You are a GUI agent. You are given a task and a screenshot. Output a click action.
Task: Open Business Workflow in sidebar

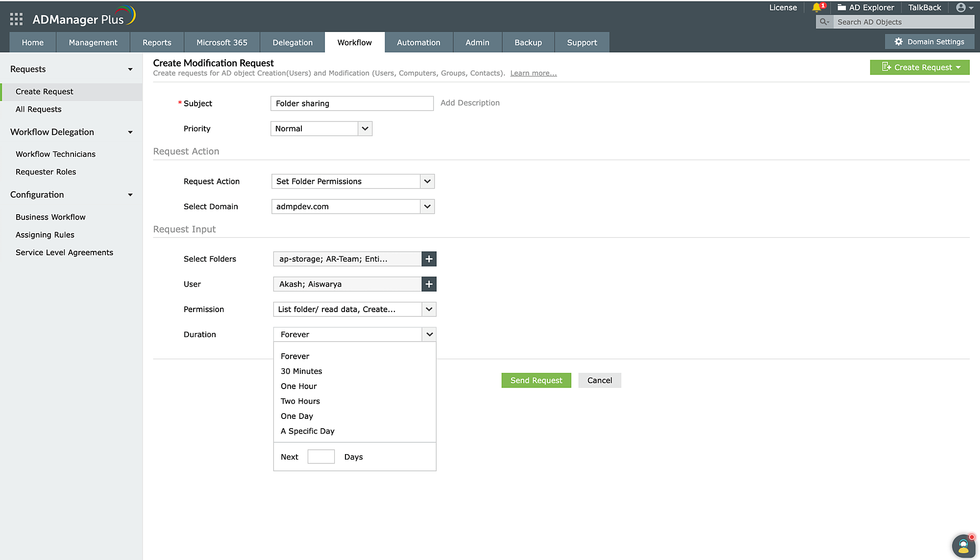(50, 217)
